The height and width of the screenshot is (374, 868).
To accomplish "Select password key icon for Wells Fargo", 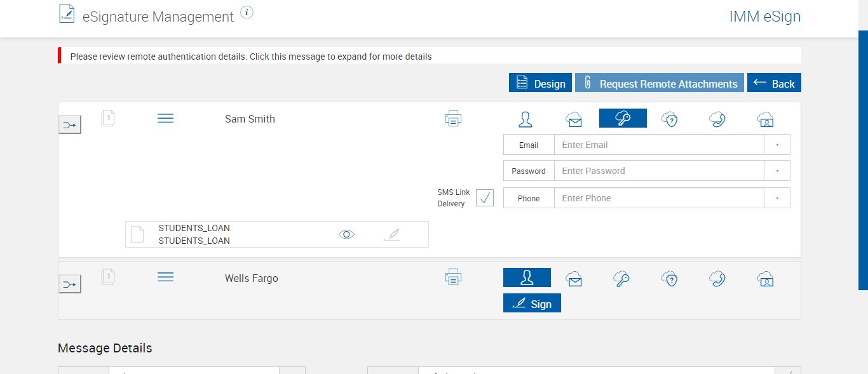I will click(x=622, y=278).
